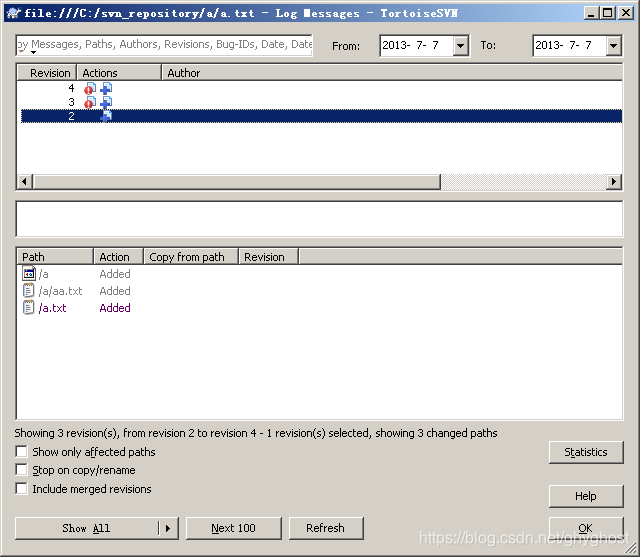Sort by Author column header
The height and width of the screenshot is (557, 640).
392,73
